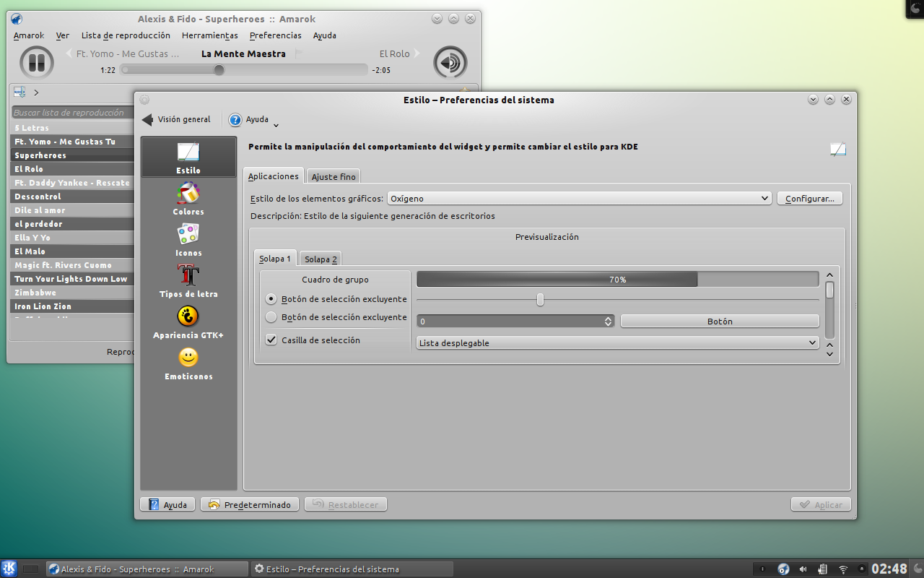
Task: Open the Estilo de los elementos gráficos dropdown
Action: coord(580,198)
